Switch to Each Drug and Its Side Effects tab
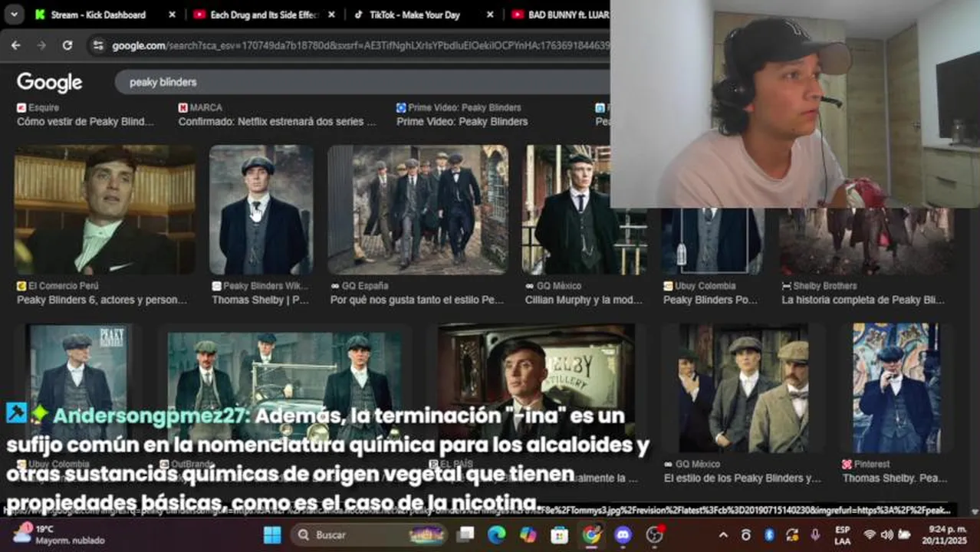This screenshot has width=980, height=552. pyautogui.click(x=256, y=15)
